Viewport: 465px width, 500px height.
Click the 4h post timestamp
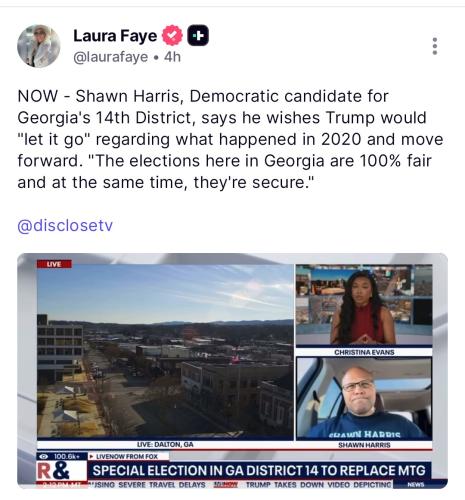[x=172, y=57]
